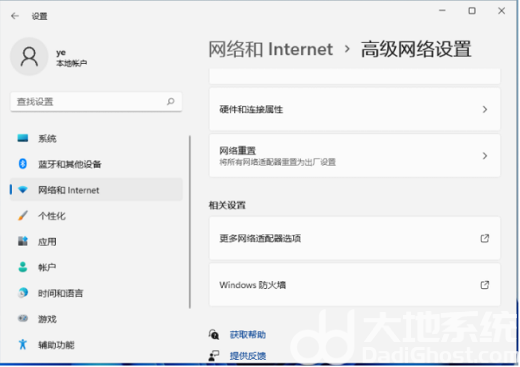Click the external link icon for 更多网络适配器选项
This screenshot has width=520, height=367.
[x=485, y=238]
